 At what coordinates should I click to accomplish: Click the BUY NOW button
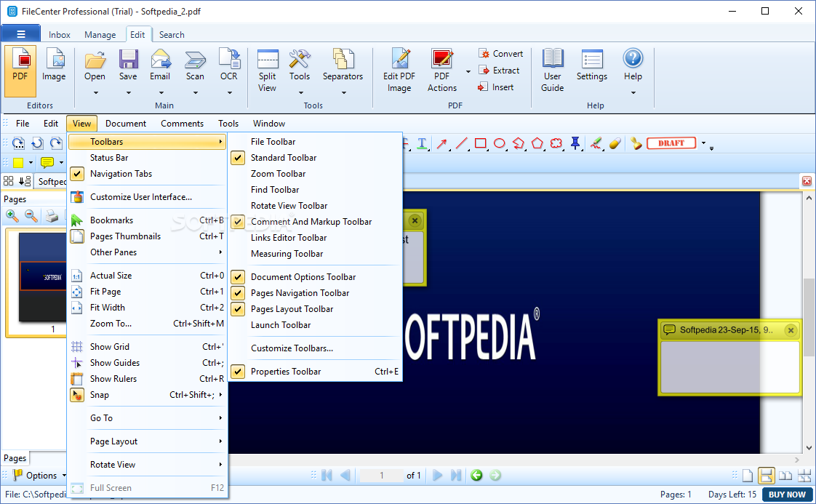tap(787, 495)
